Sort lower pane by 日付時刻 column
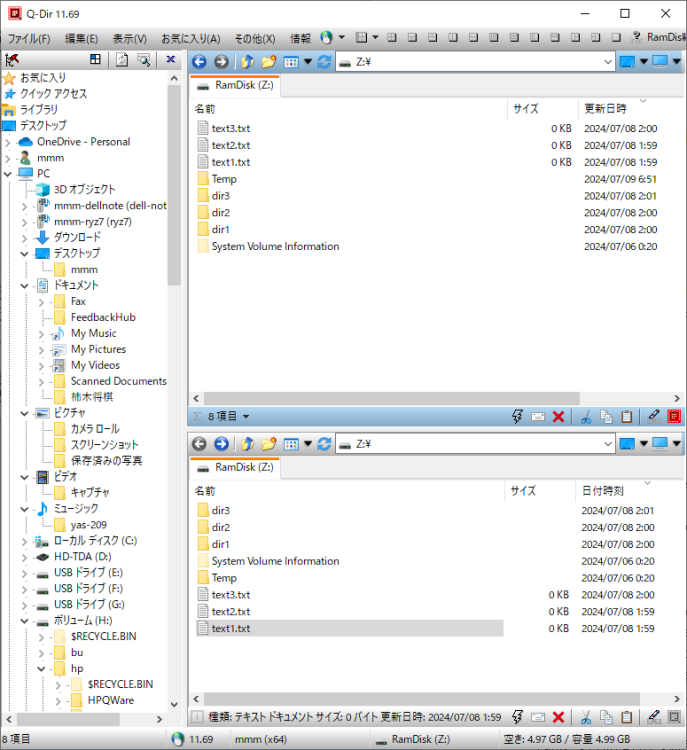The width and height of the screenshot is (687, 750). point(628,491)
